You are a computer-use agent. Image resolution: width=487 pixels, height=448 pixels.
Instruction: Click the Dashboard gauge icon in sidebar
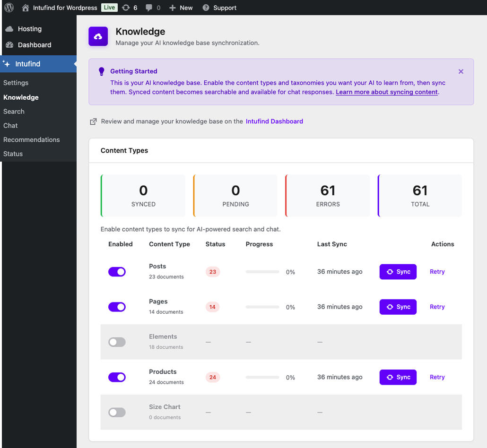coord(9,45)
